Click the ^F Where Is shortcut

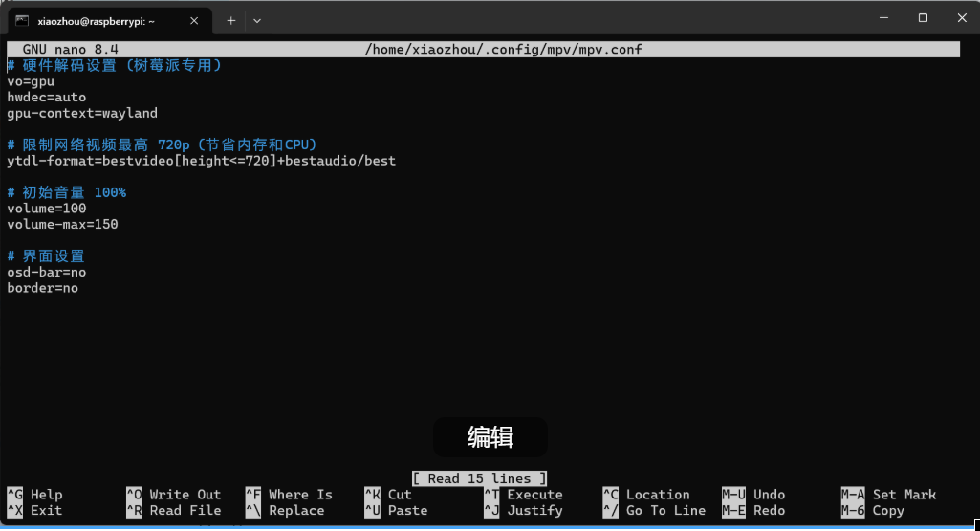pos(289,495)
